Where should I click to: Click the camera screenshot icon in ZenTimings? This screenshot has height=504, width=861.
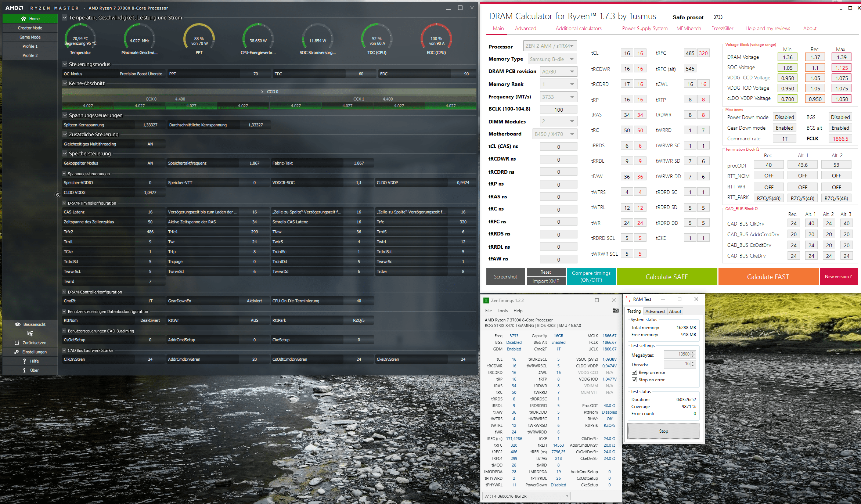tap(615, 311)
